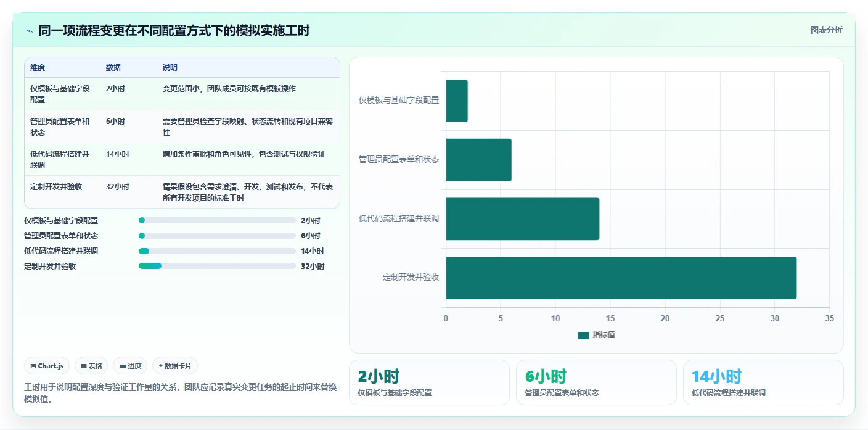Click the 定制开发并验收 table cell

pyautogui.click(x=62, y=192)
